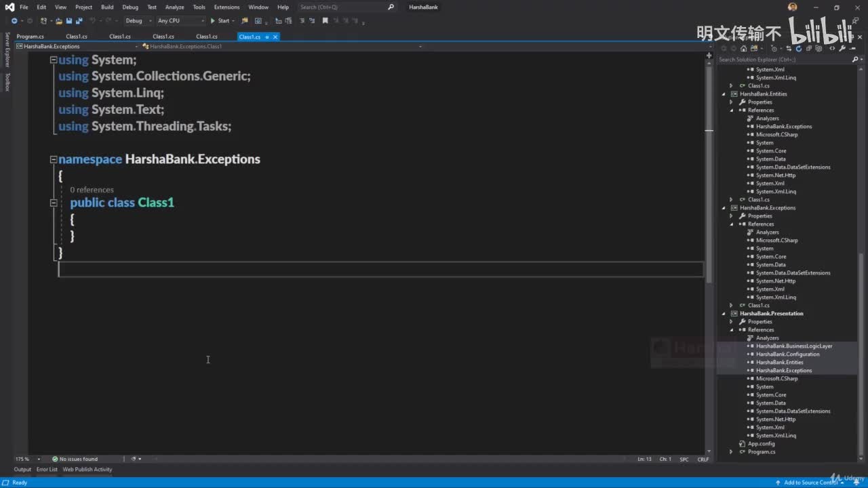Click the Switch Views icon in Solution Explorer

pos(754,49)
